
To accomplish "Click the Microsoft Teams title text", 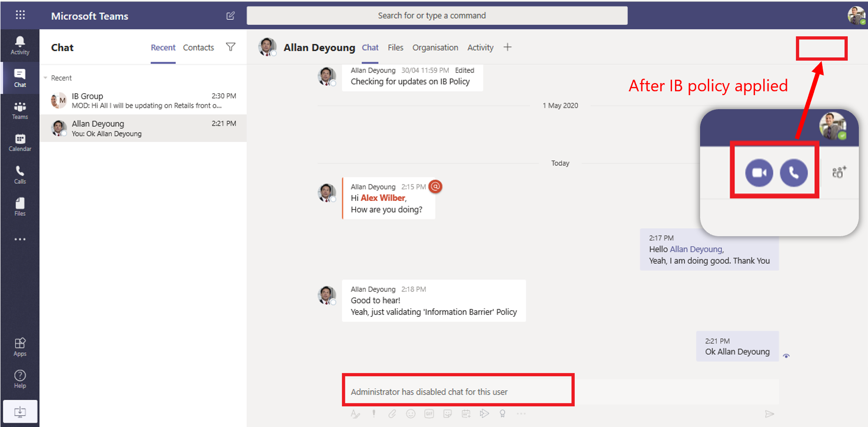I will [x=90, y=16].
